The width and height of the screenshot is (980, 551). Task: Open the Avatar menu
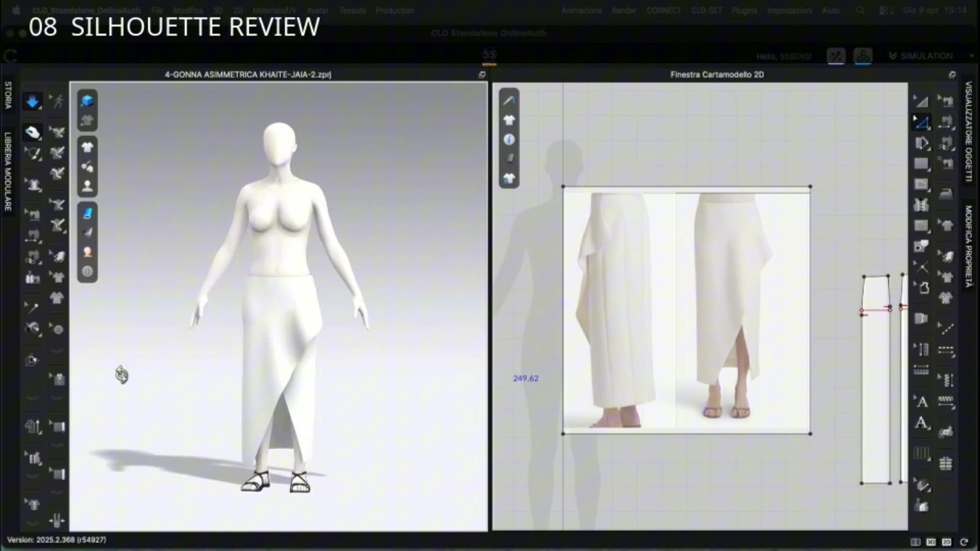[317, 10]
